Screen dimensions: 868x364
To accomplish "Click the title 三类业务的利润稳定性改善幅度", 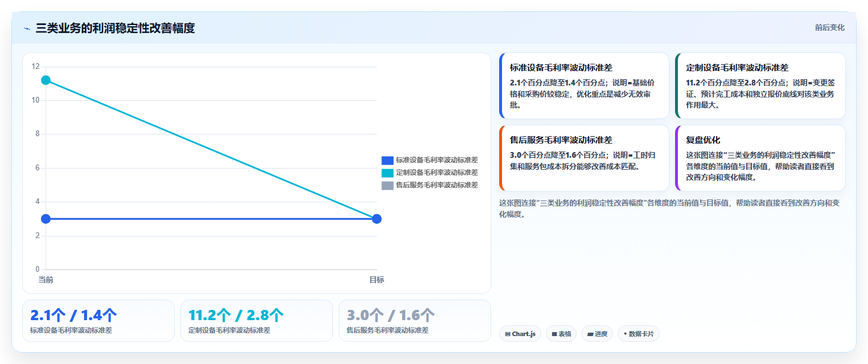I will [x=115, y=28].
